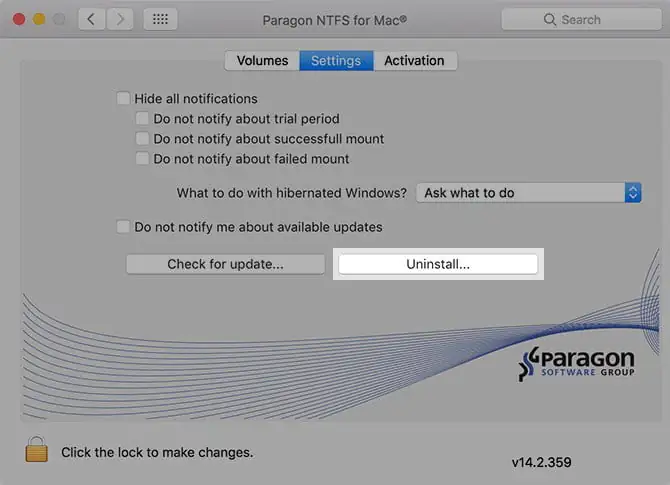Enable Do not notify me about available updates
670x485 pixels.
click(x=123, y=226)
